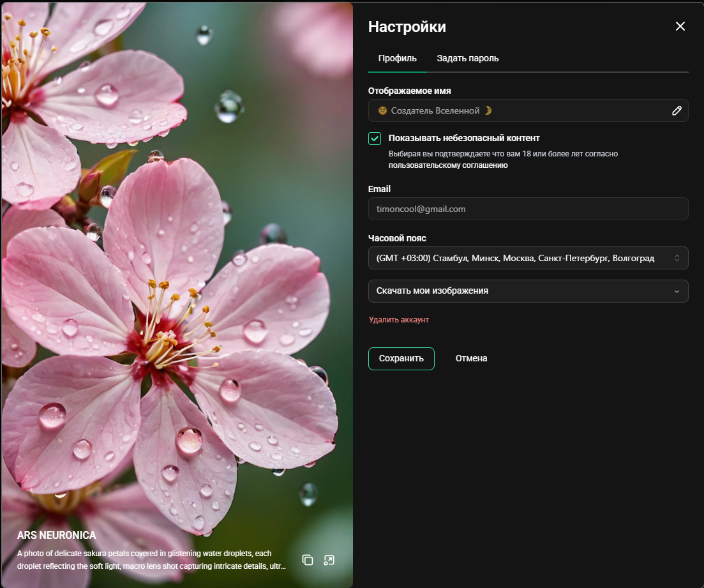This screenshot has height=588, width=704.
Task: Close the Настройки panel with the X
Action: coord(680,26)
